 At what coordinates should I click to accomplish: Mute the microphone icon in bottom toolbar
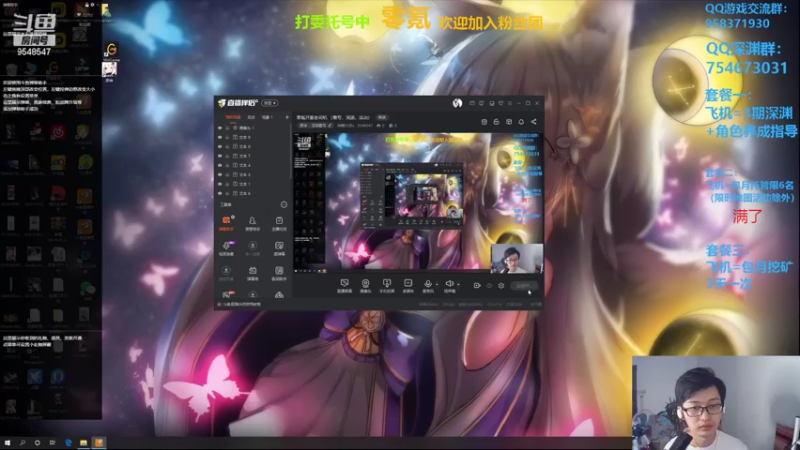pos(428,284)
